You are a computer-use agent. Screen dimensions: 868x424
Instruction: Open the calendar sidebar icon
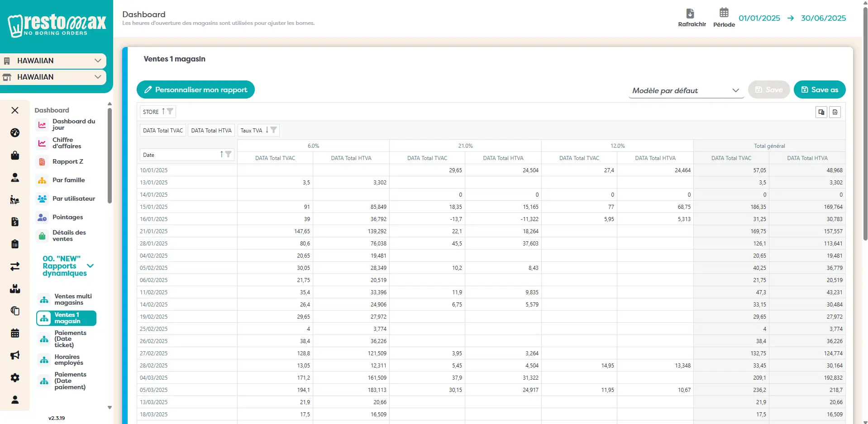pos(15,333)
